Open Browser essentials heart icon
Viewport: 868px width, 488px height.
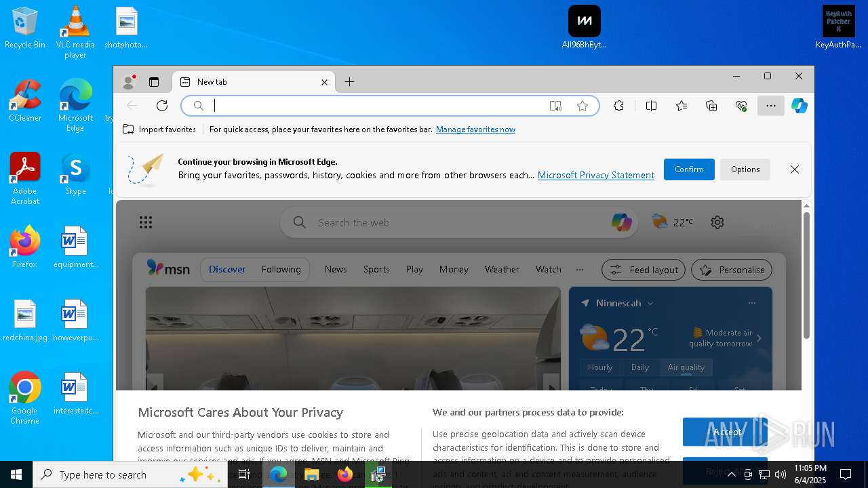741,106
